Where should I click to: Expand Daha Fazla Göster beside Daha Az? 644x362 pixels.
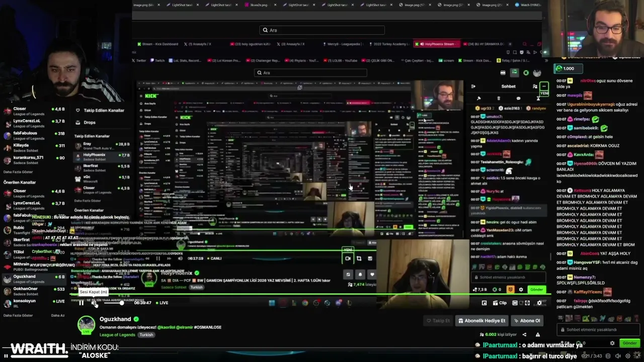coord(18,315)
